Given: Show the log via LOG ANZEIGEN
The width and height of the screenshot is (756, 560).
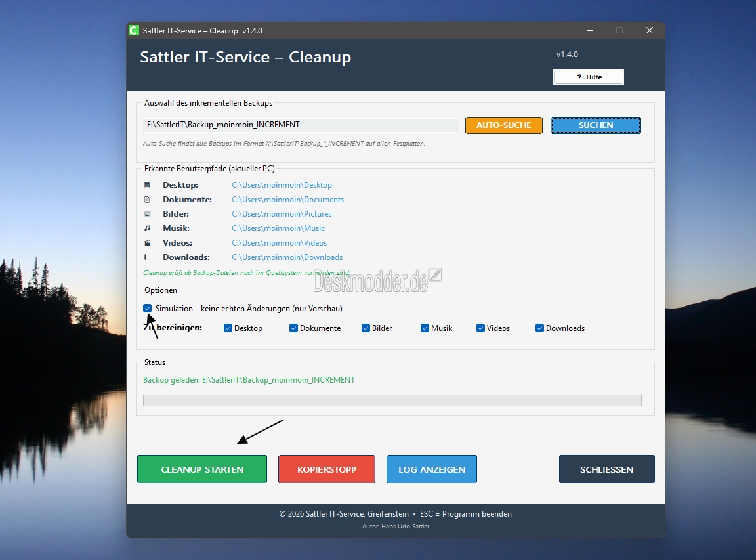Looking at the screenshot, I should (432, 469).
